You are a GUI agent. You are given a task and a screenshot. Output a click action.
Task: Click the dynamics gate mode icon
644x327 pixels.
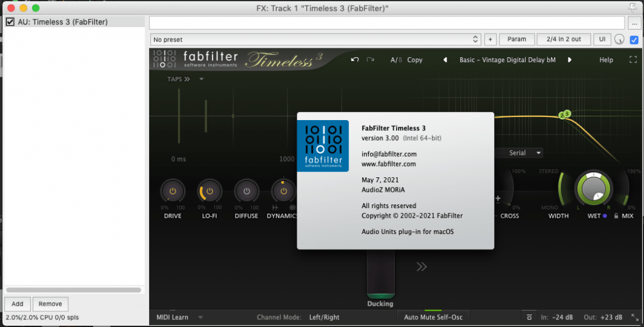tap(275, 208)
